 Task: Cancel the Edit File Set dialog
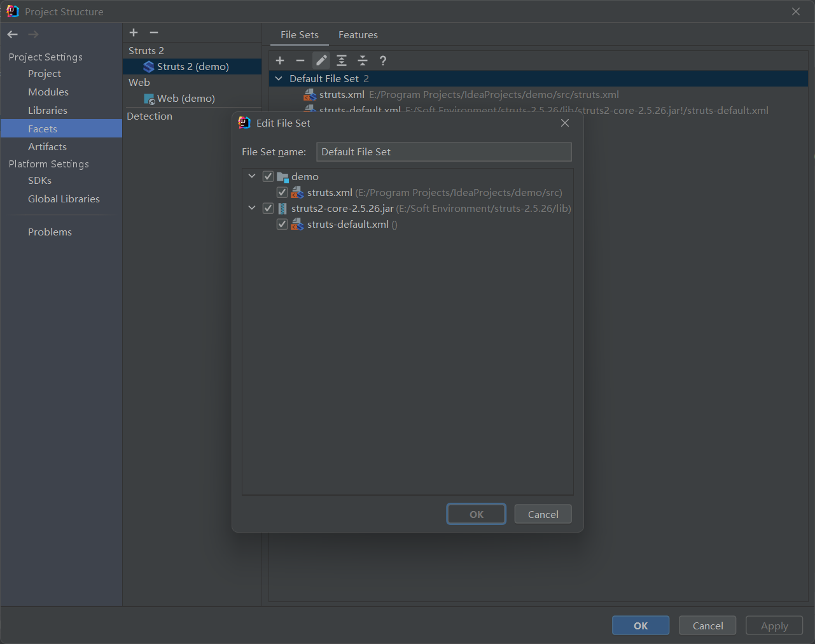[x=543, y=514]
